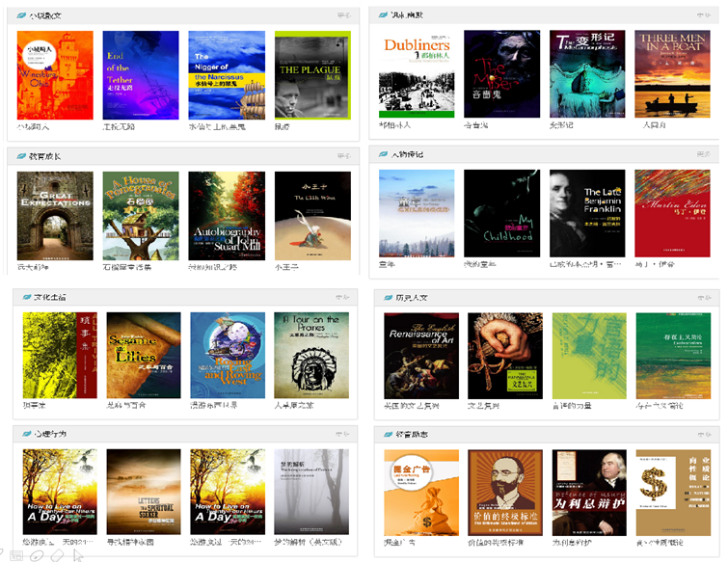This screenshot has height=563, width=728.
Task: Open the bearded man Ultimate Standard of Value cover
Action: tap(504, 493)
